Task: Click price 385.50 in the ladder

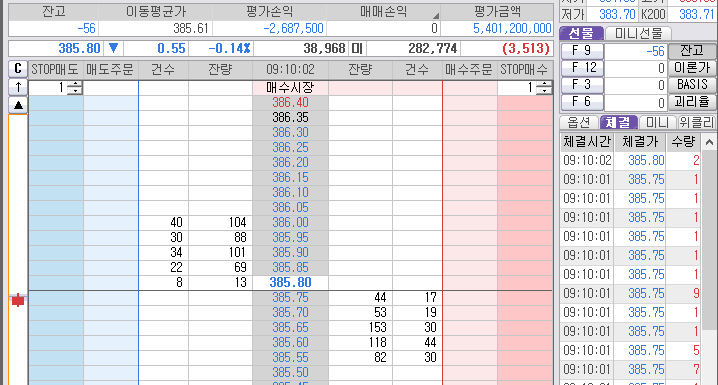Action: (x=290, y=373)
